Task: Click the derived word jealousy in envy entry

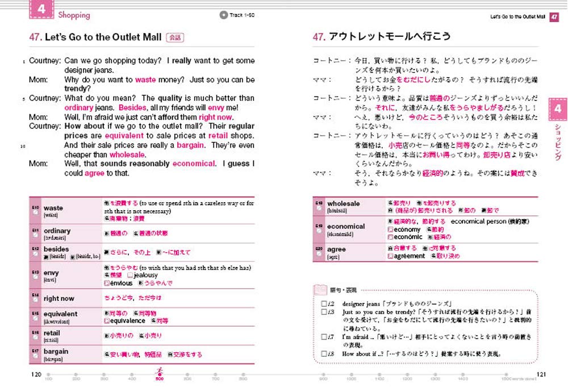Action: (x=145, y=276)
